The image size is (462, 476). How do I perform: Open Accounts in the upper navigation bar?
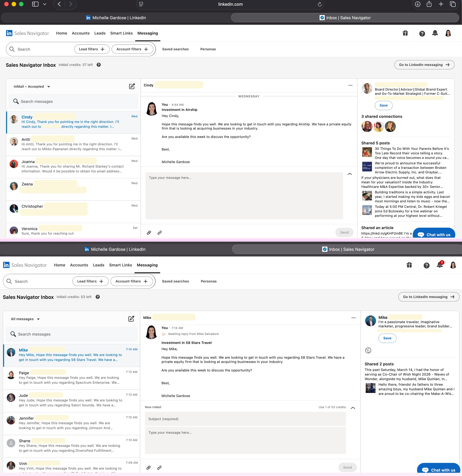(81, 33)
